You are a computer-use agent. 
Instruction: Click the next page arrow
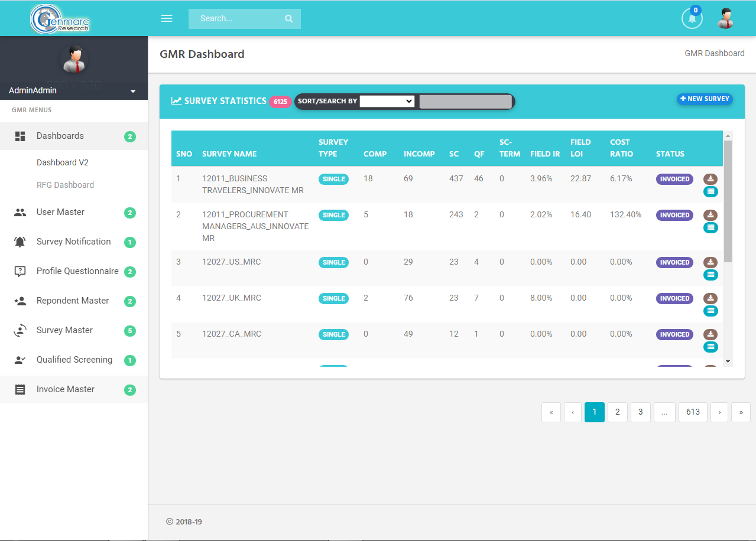719,412
